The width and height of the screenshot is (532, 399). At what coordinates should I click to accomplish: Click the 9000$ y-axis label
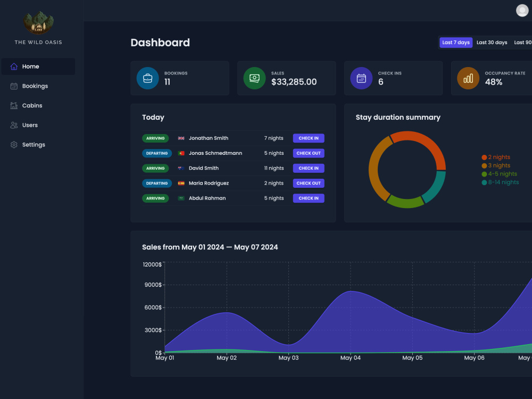(153, 285)
